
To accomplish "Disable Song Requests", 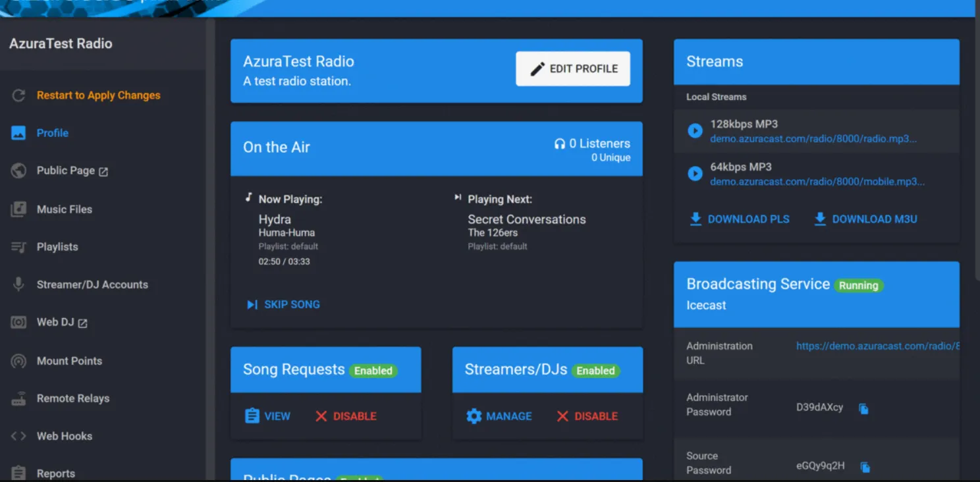I will (346, 416).
